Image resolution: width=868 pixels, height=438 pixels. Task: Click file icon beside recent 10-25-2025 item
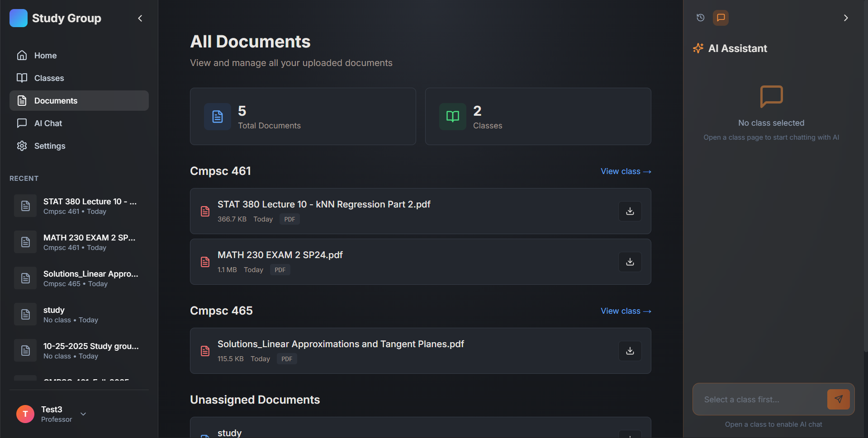point(25,350)
